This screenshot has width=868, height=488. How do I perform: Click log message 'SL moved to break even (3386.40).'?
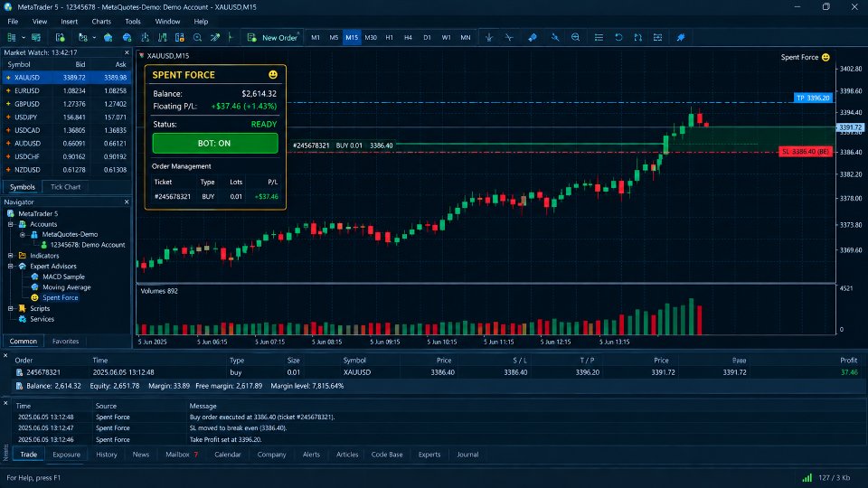[x=238, y=427]
